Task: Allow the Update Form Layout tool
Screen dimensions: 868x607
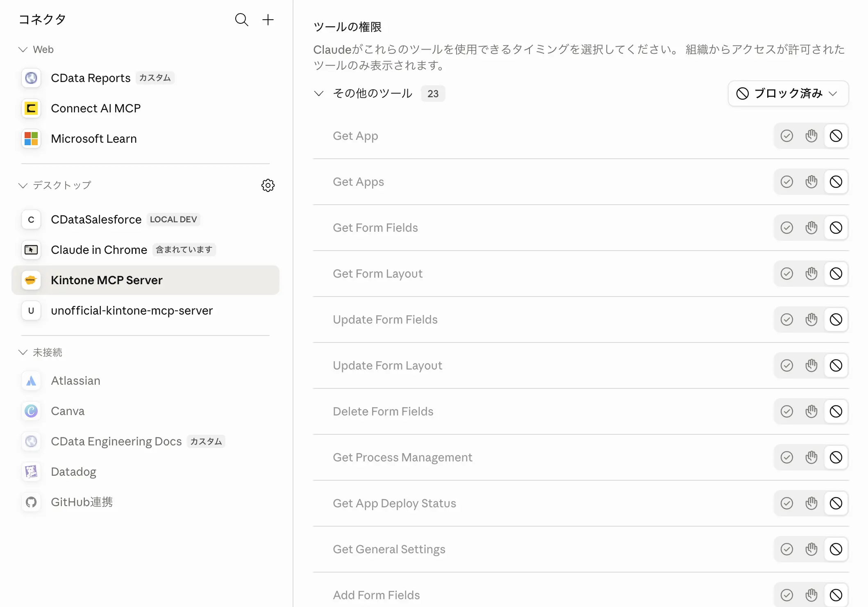Action: coord(787,365)
